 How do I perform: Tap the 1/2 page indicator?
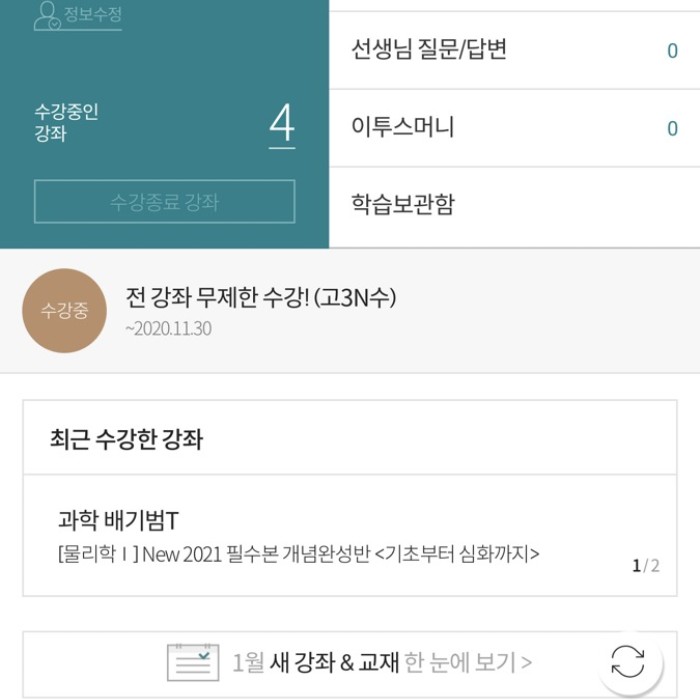(x=645, y=566)
